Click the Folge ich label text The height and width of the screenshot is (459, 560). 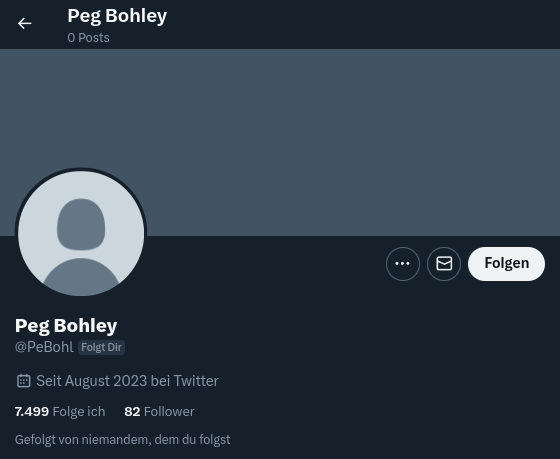coord(79,411)
